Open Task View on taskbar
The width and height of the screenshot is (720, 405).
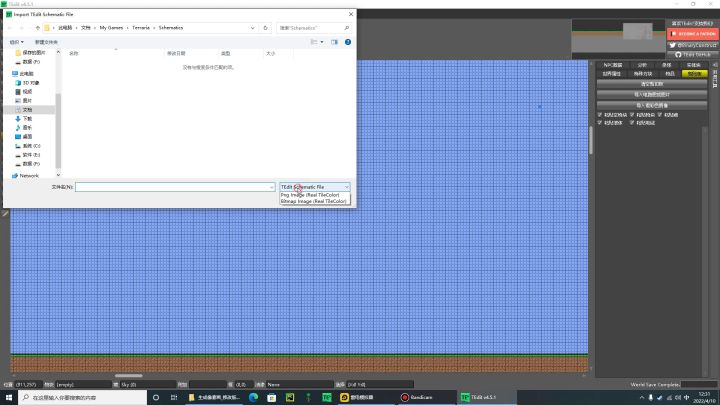(174, 398)
